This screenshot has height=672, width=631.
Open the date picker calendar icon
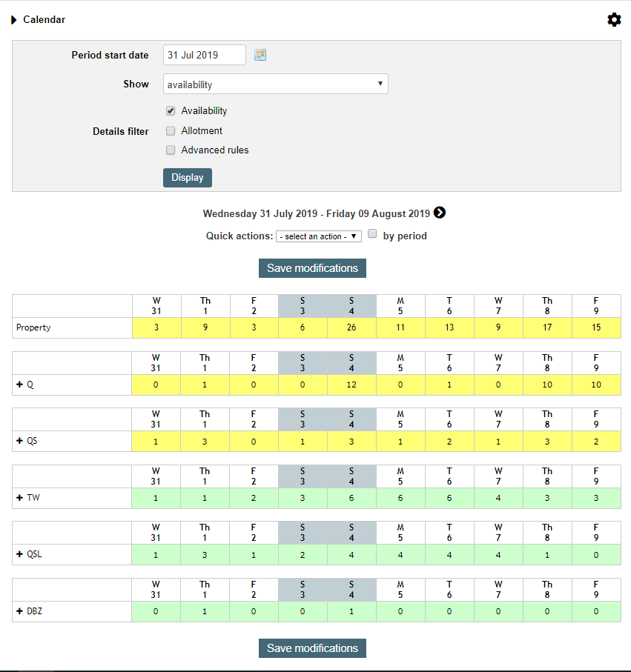click(260, 54)
